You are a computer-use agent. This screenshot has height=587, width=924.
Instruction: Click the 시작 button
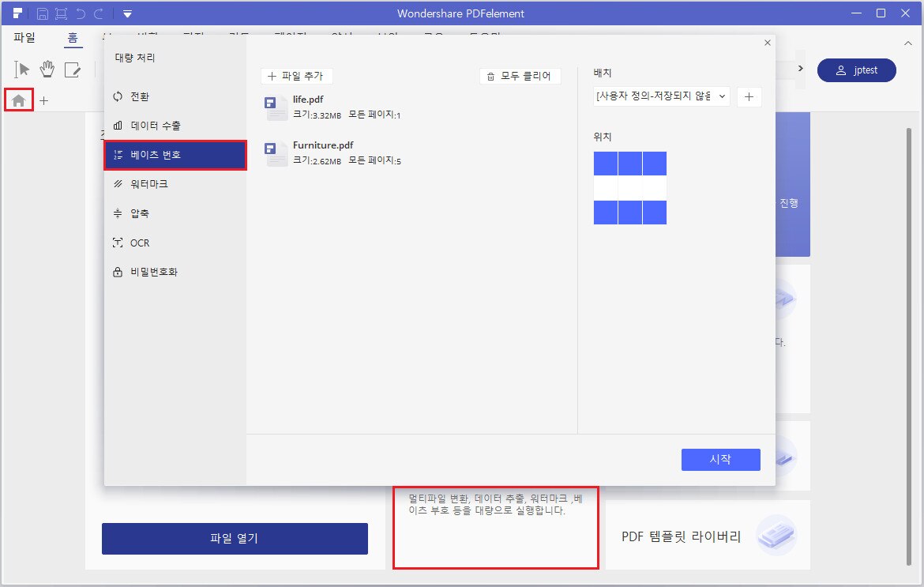pos(721,460)
